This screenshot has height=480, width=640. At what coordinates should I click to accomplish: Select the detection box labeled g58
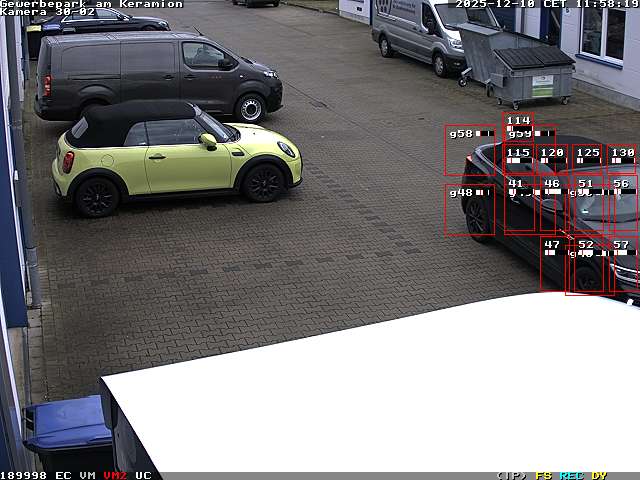(470, 150)
